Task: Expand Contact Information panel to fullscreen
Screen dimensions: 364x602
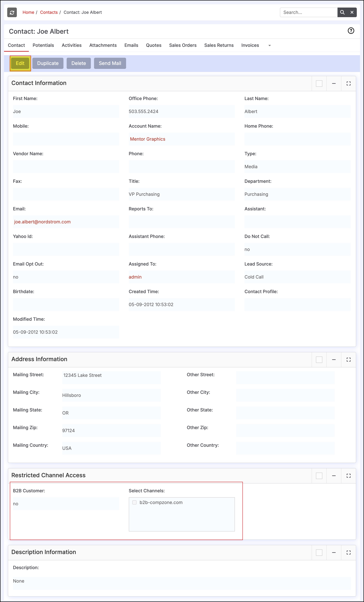Action: 348,84
